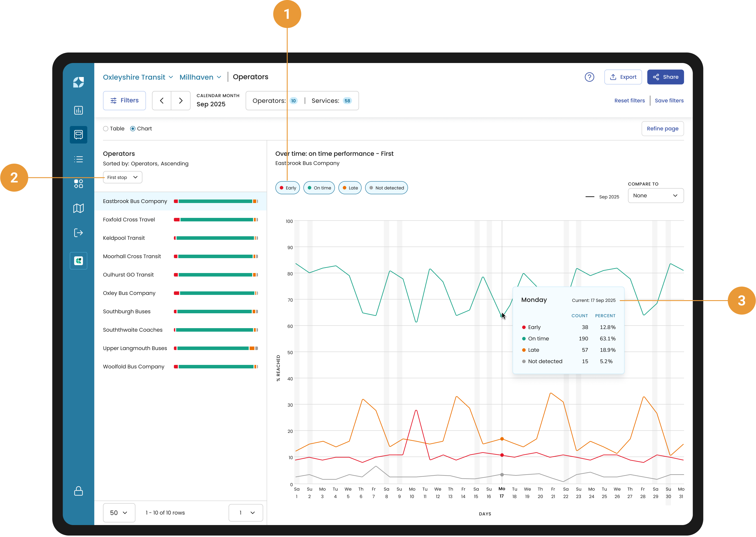Click the bus operators sidebar icon

pyautogui.click(x=78, y=134)
